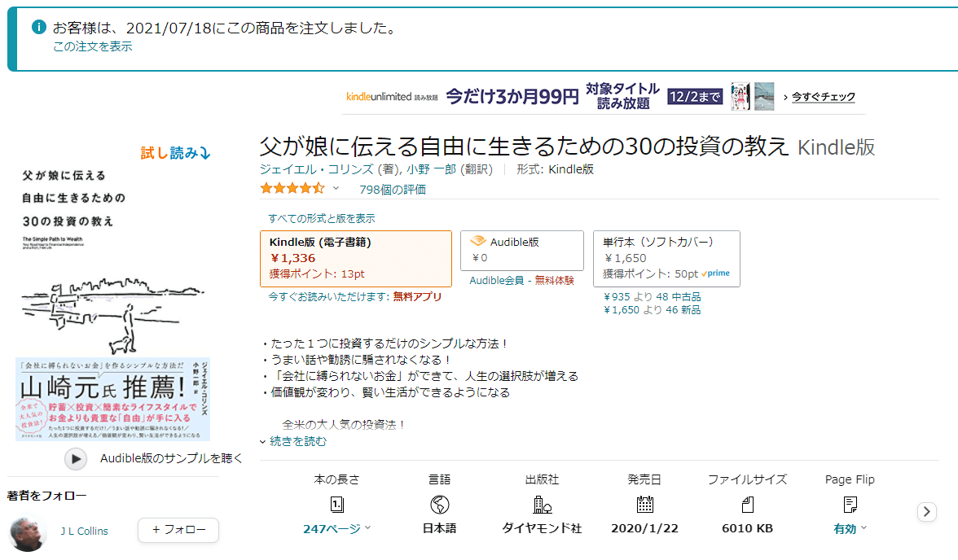This screenshot has width=958, height=560.
Task: Open the 無料アプリ free app link
Action: [417, 297]
